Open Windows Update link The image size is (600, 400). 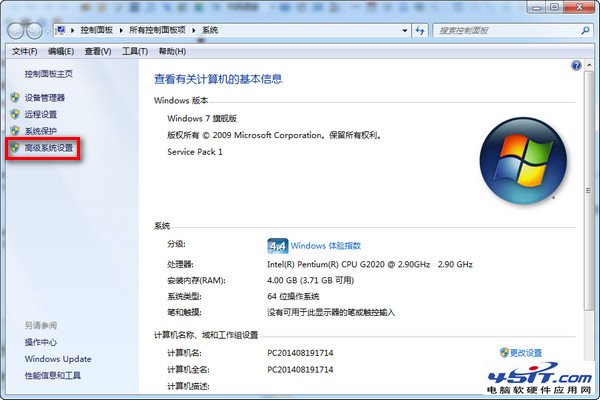pos(58,359)
